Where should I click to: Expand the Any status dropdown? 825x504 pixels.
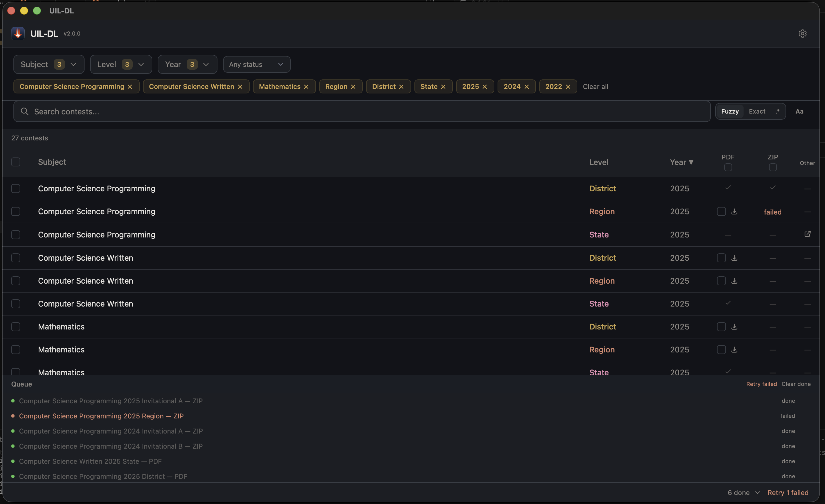tap(256, 64)
